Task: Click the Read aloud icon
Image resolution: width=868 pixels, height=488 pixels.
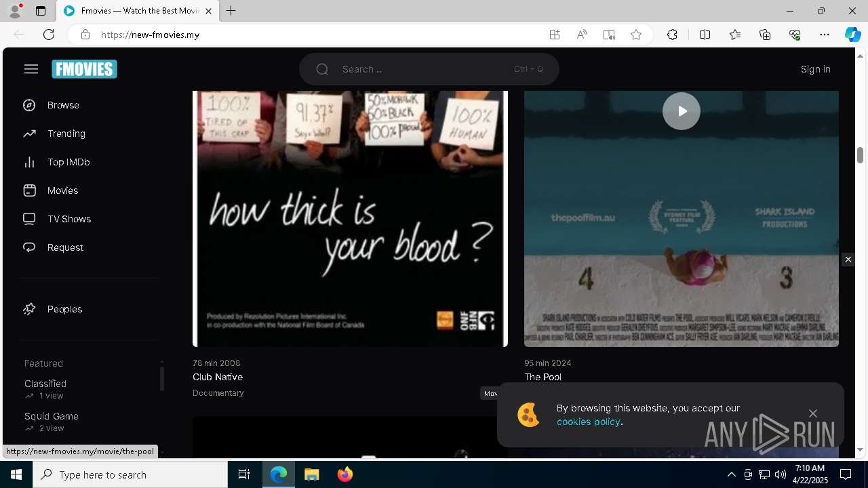Action: point(582,35)
